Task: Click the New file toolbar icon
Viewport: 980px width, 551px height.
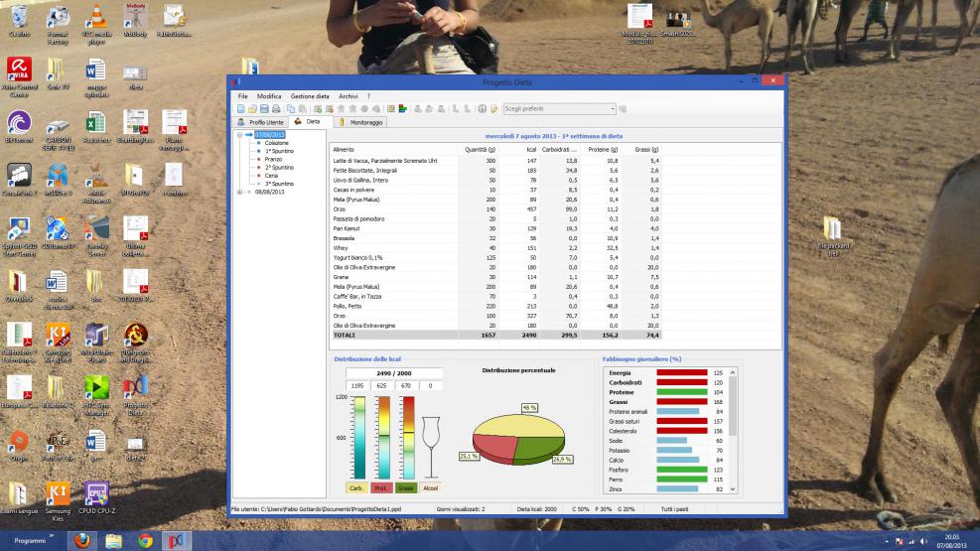Action: 240,108
